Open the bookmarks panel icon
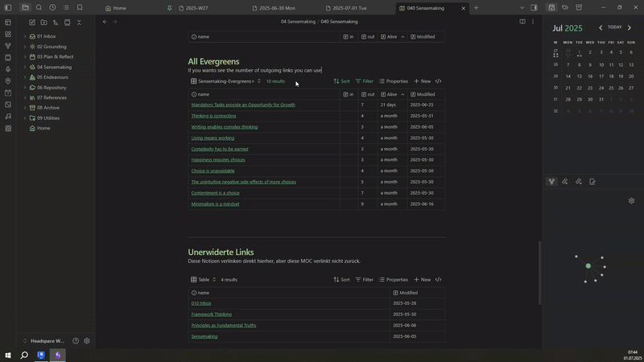 [x=80, y=7]
